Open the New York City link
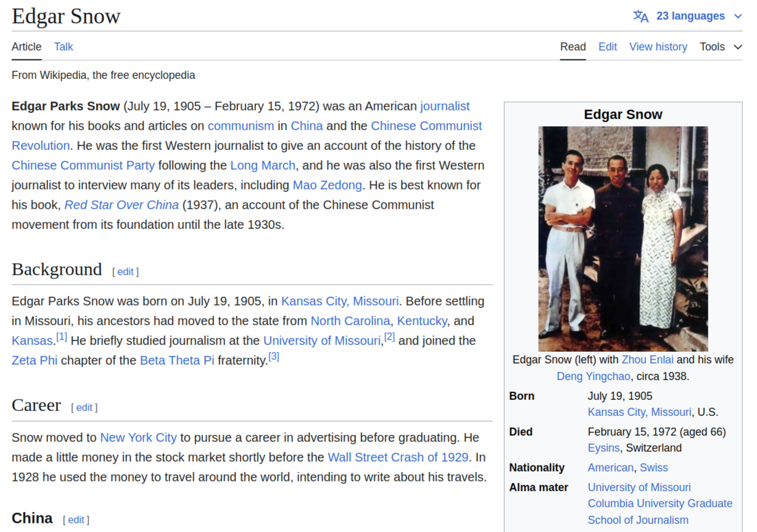The image size is (757, 532). [x=138, y=438]
